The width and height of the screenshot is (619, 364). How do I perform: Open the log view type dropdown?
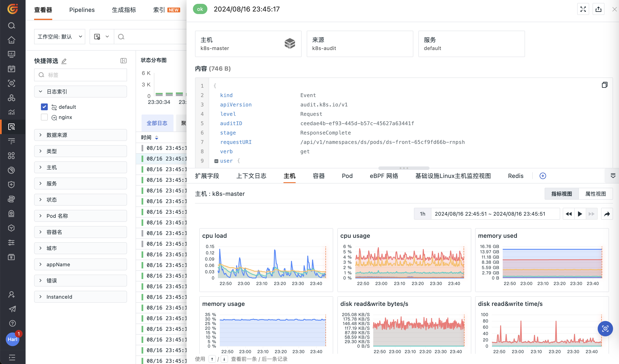coord(101,37)
